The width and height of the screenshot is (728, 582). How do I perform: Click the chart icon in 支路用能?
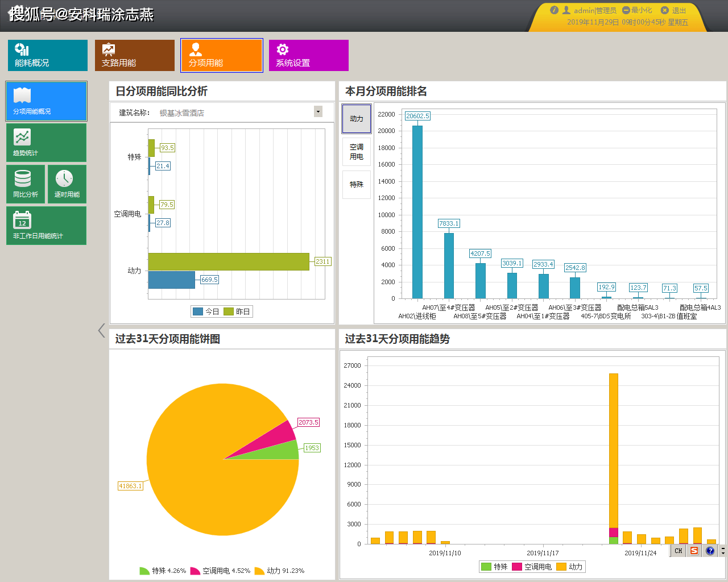point(109,49)
